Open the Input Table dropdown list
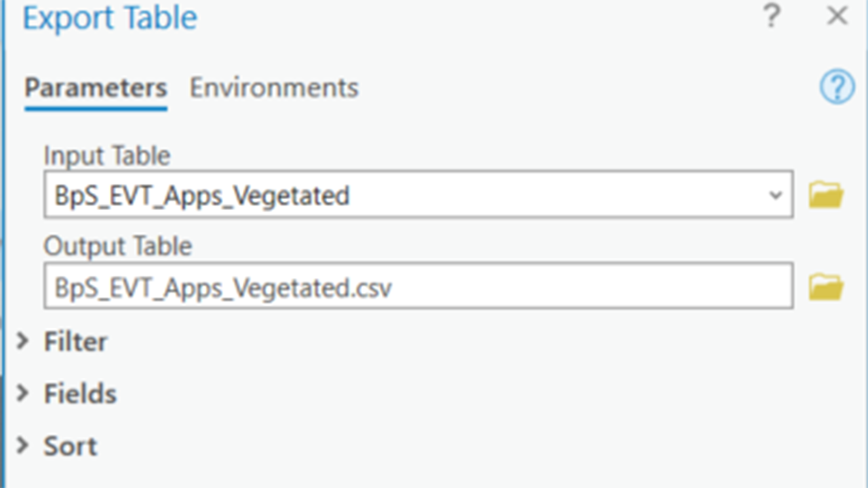 tap(776, 195)
